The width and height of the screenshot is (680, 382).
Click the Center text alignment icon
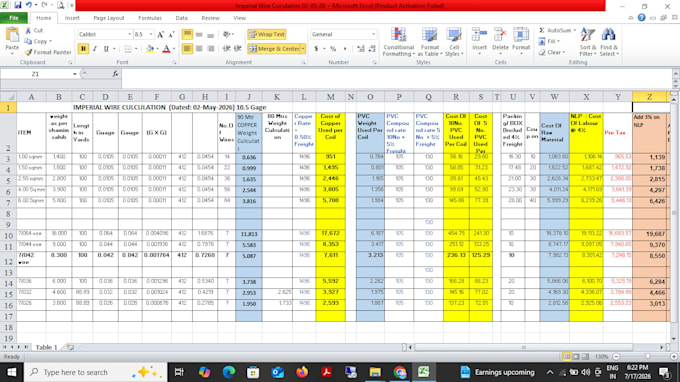coord(199,49)
